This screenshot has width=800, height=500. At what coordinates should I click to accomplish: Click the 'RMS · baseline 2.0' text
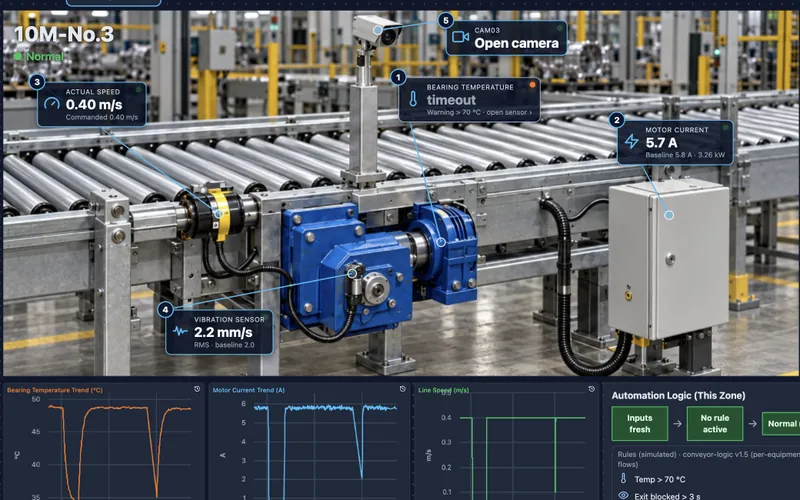coord(224,345)
